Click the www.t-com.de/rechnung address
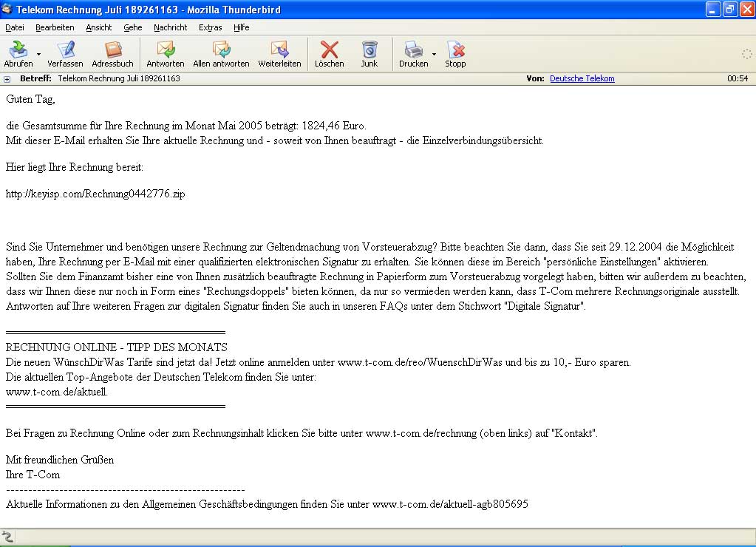 (421, 433)
